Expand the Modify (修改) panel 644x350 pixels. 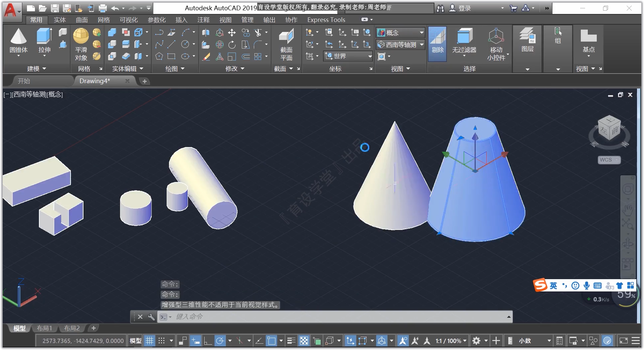[x=235, y=69]
